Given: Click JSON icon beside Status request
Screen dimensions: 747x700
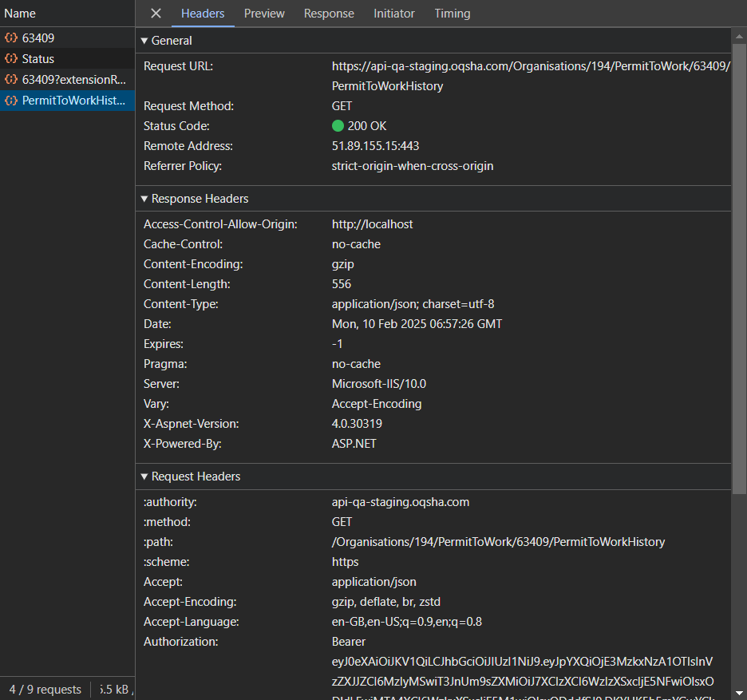Looking at the screenshot, I should 11,59.
